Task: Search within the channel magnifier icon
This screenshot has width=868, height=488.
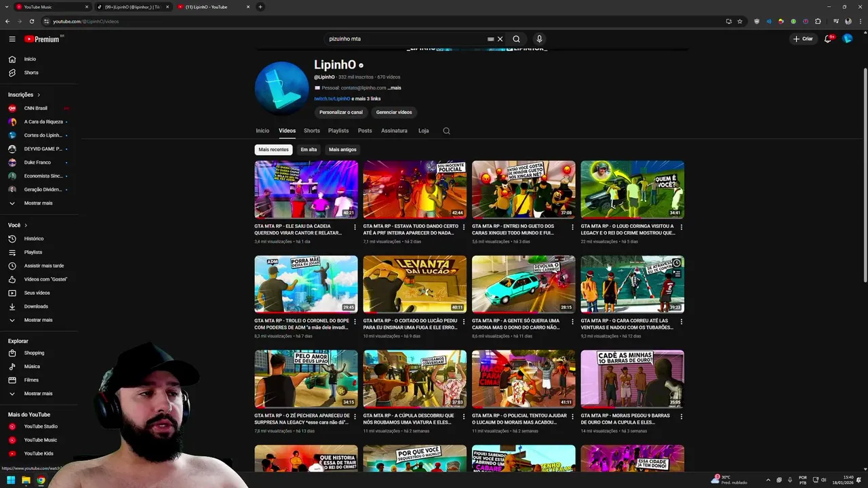Action: tap(446, 131)
